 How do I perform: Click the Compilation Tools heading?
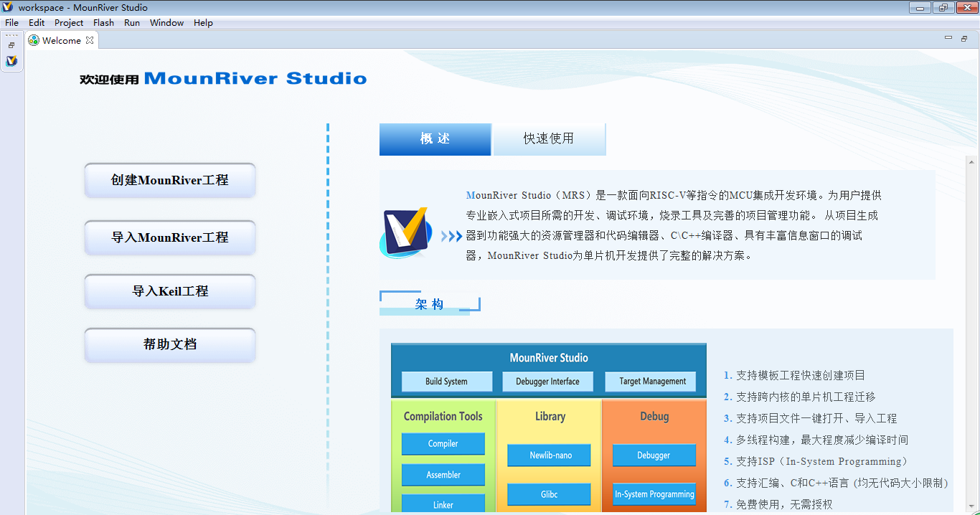coord(443,416)
